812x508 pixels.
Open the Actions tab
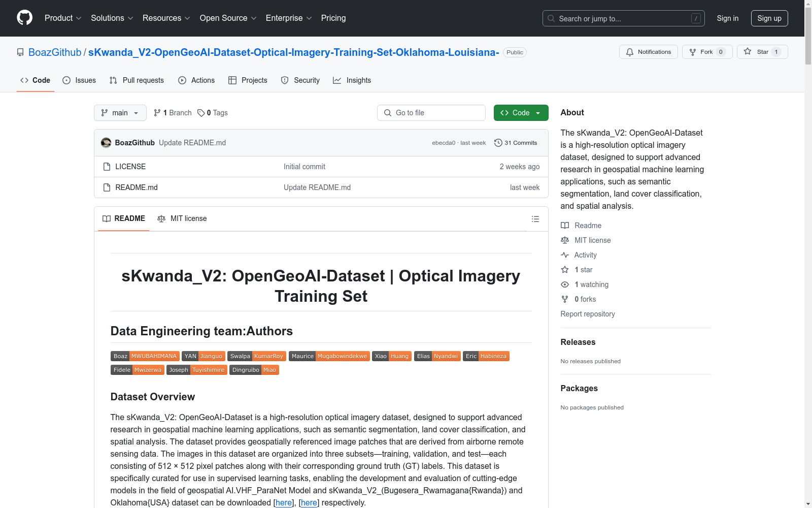(196, 80)
